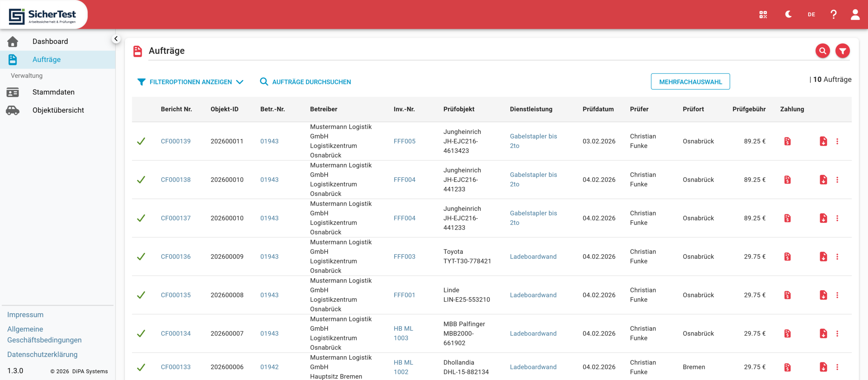Open Datenschutzerklärung link
This screenshot has width=868, height=380.
pyautogui.click(x=42, y=355)
